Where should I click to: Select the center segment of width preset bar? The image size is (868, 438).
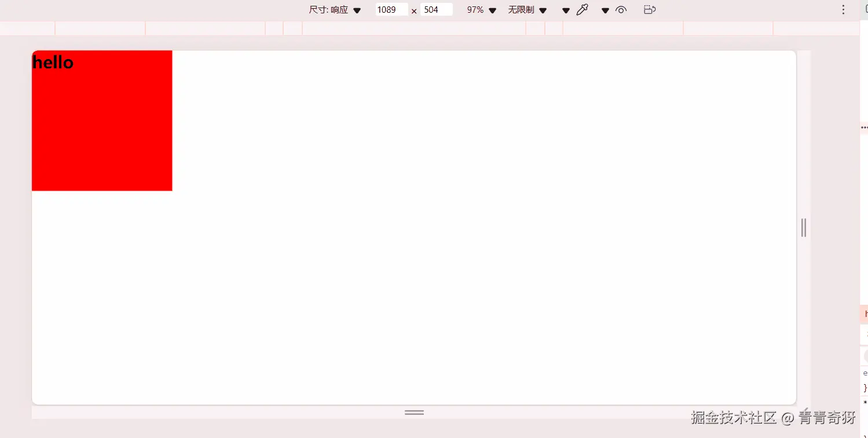coord(414,28)
